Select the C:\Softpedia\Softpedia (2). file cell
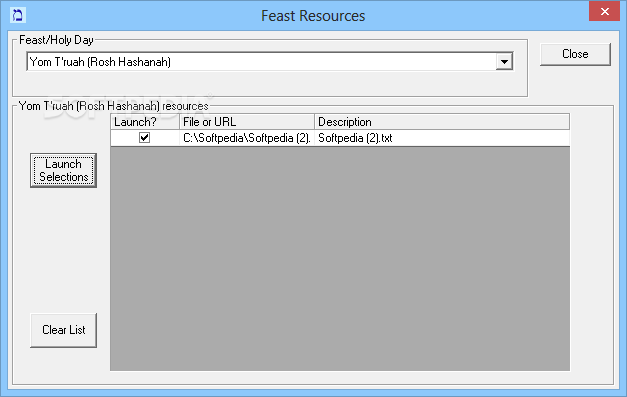 [247, 138]
